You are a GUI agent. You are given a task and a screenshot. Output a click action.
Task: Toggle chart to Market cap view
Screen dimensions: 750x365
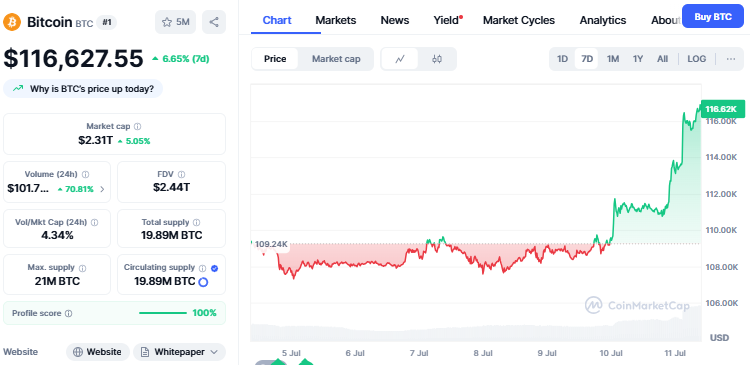(x=336, y=59)
